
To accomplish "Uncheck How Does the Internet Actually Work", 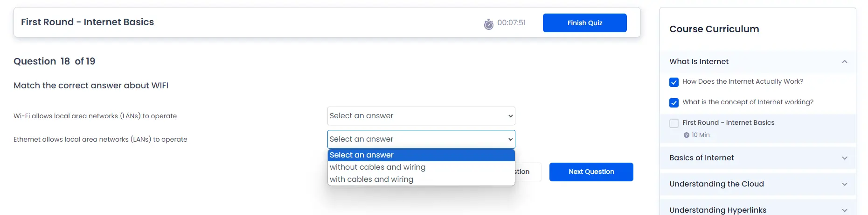I will click(x=674, y=82).
